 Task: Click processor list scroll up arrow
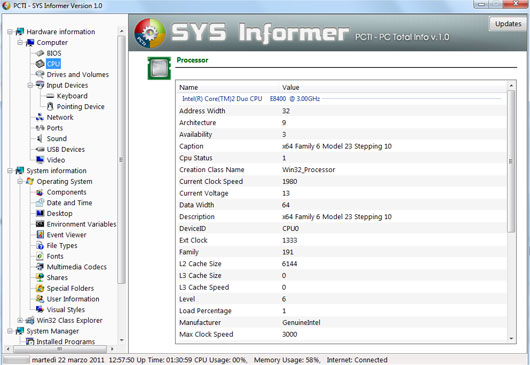pos(511,86)
